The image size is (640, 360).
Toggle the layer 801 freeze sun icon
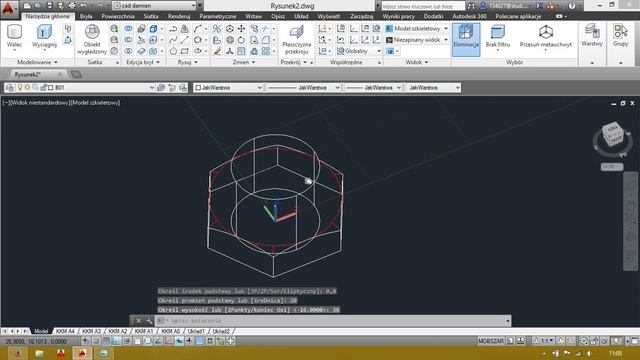(27, 87)
